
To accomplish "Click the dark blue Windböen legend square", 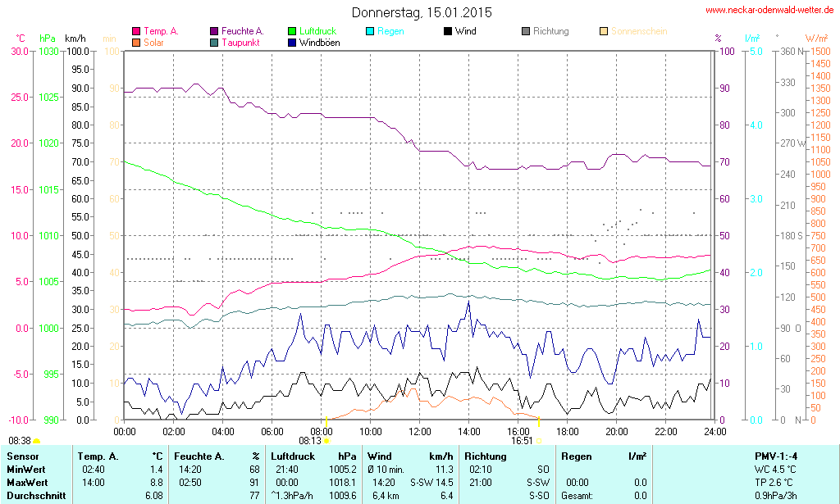I will pos(292,42).
